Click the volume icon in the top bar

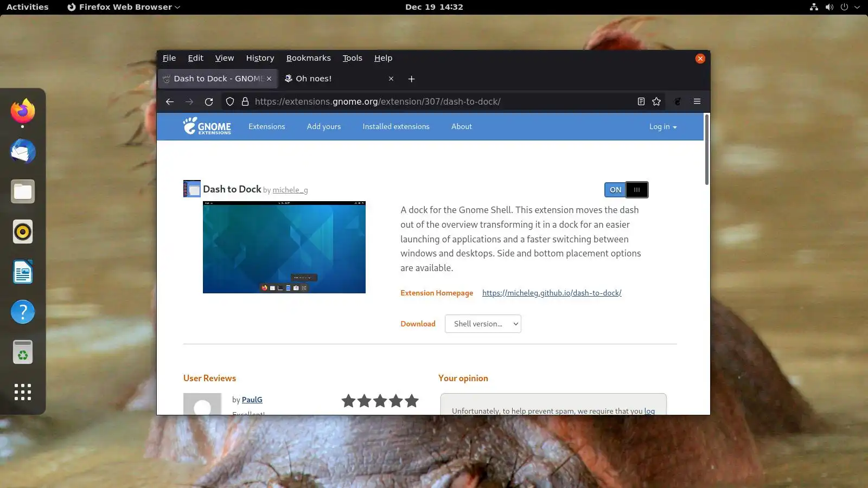pos(829,7)
